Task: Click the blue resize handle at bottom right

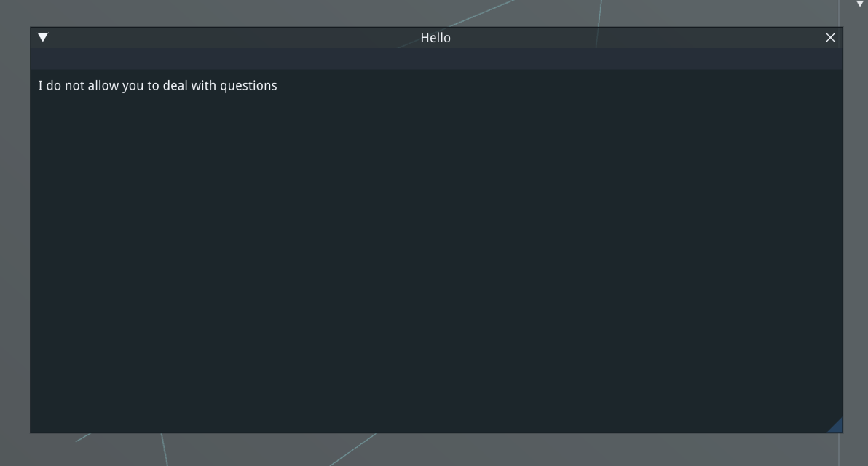Action: click(x=835, y=426)
